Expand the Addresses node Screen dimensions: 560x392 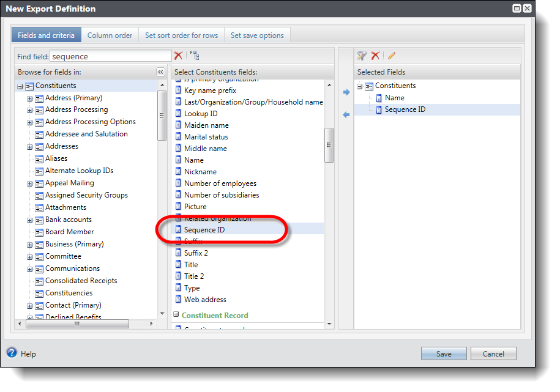click(x=29, y=147)
